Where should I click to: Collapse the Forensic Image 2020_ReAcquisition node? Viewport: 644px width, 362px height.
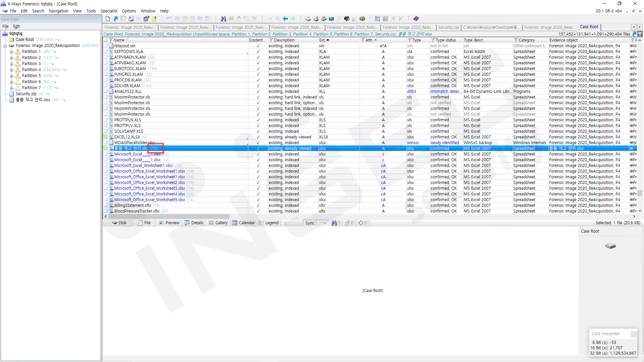pos(5,46)
